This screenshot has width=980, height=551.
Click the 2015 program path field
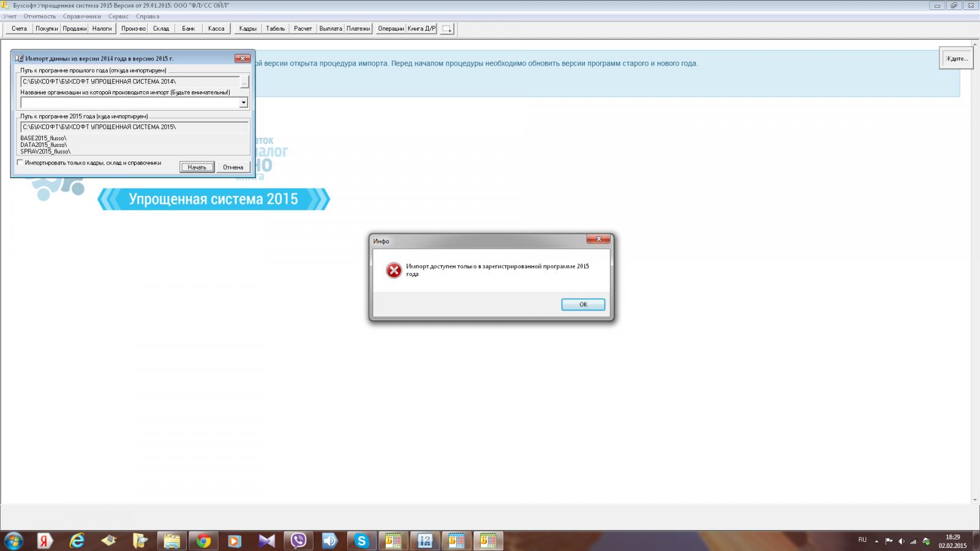(x=134, y=127)
